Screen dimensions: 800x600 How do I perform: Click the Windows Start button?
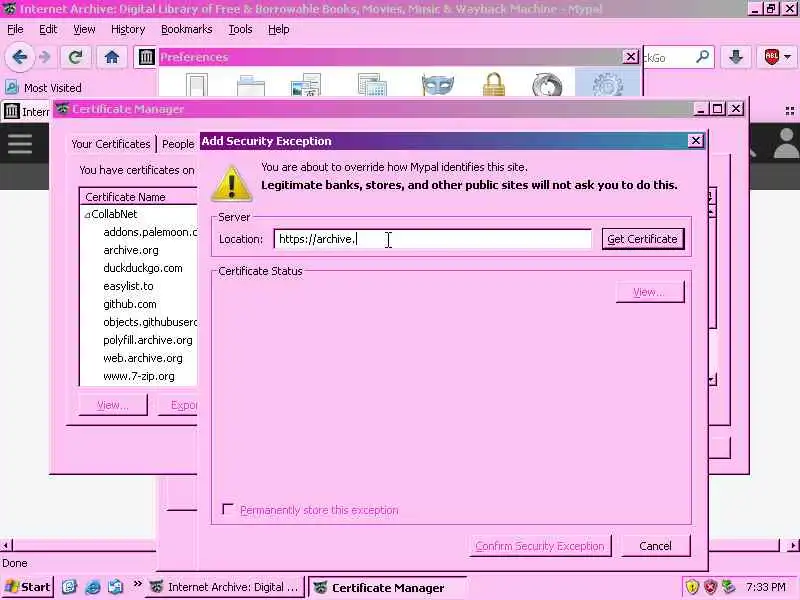[x=28, y=587]
